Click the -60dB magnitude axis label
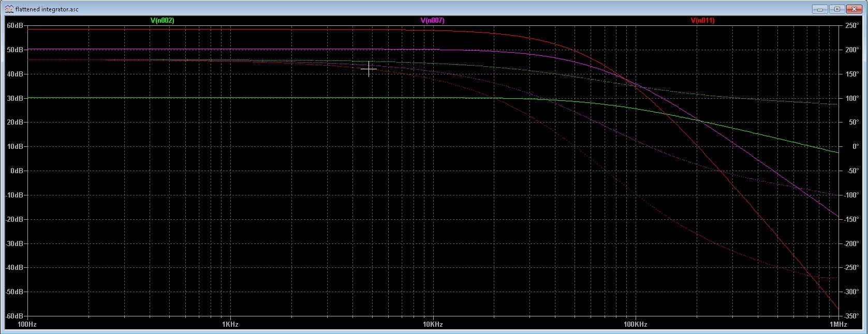 (13, 316)
